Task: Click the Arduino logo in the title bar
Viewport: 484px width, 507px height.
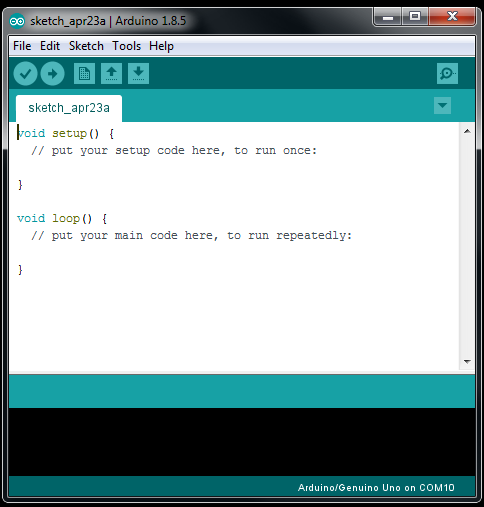Action: point(17,21)
